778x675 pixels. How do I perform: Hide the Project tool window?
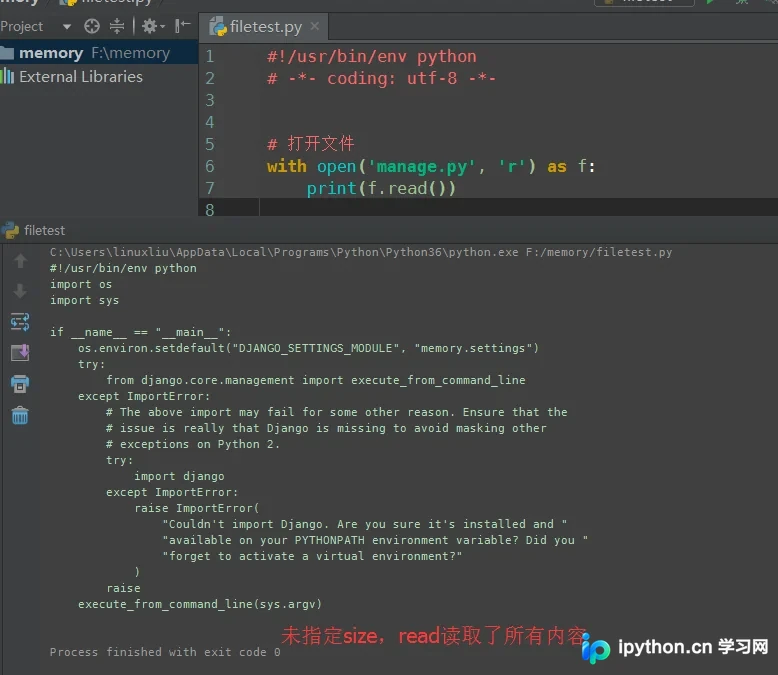[183, 25]
